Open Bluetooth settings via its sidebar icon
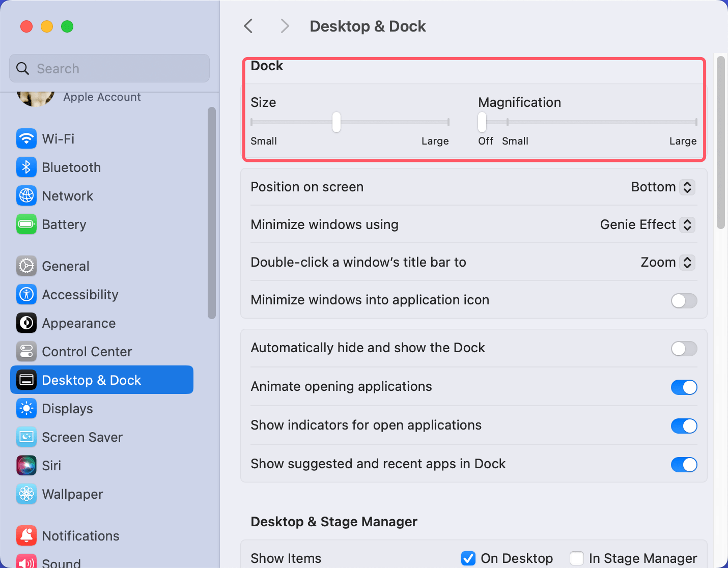Image resolution: width=728 pixels, height=568 pixels. tap(26, 167)
